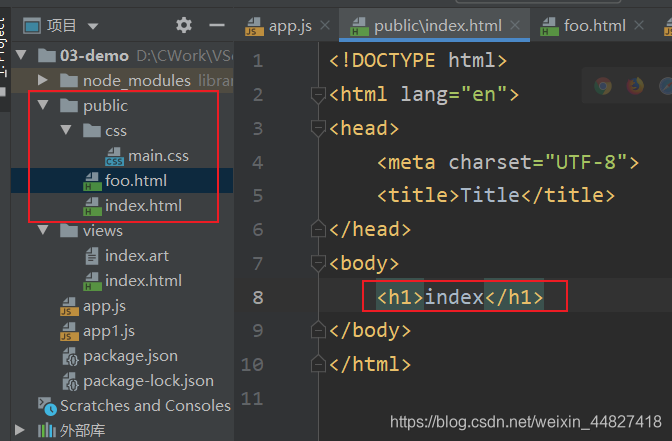Select the css folder icon
The height and width of the screenshot is (441, 672).
coord(91,130)
